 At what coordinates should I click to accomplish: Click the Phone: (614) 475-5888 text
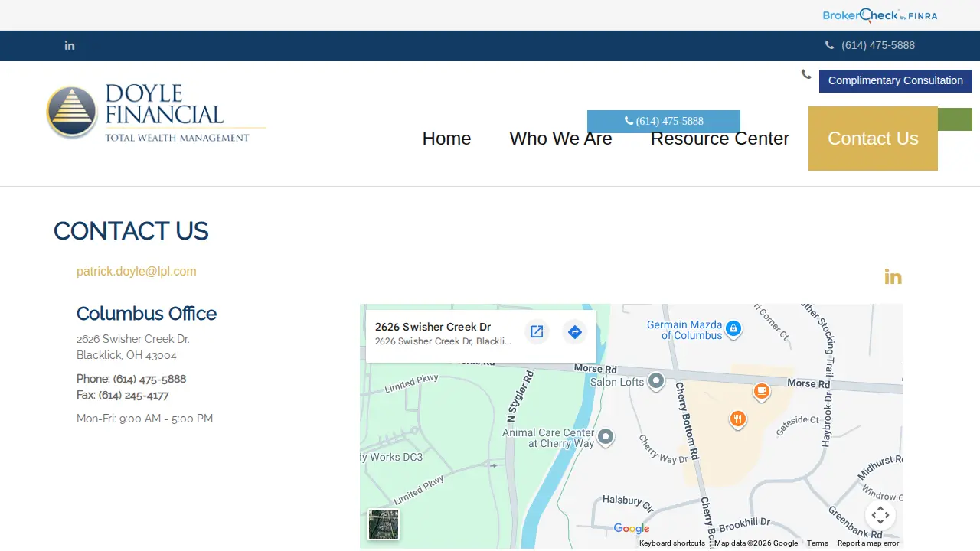click(x=131, y=379)
